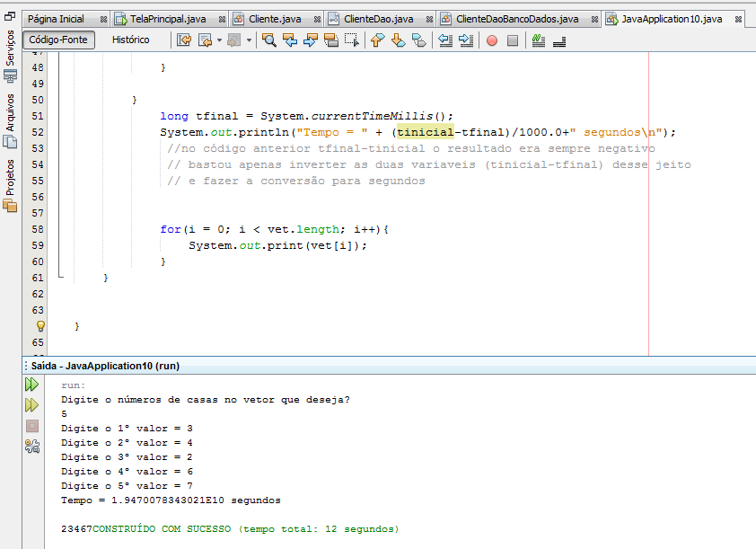Open the Página Inicial tab

[56, 19]
